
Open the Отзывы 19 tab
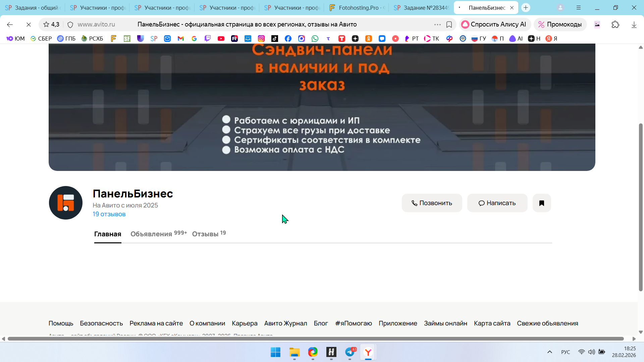(x=209, y=234)
